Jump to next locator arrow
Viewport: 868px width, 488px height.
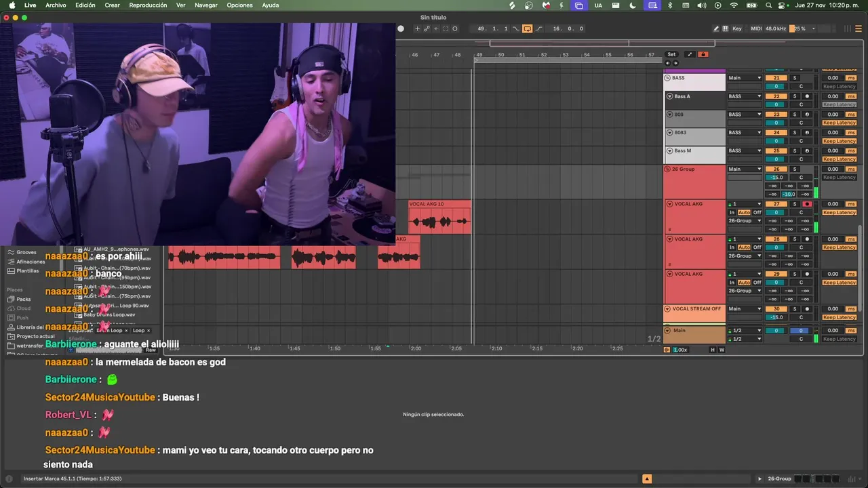[x=675, y=63]
